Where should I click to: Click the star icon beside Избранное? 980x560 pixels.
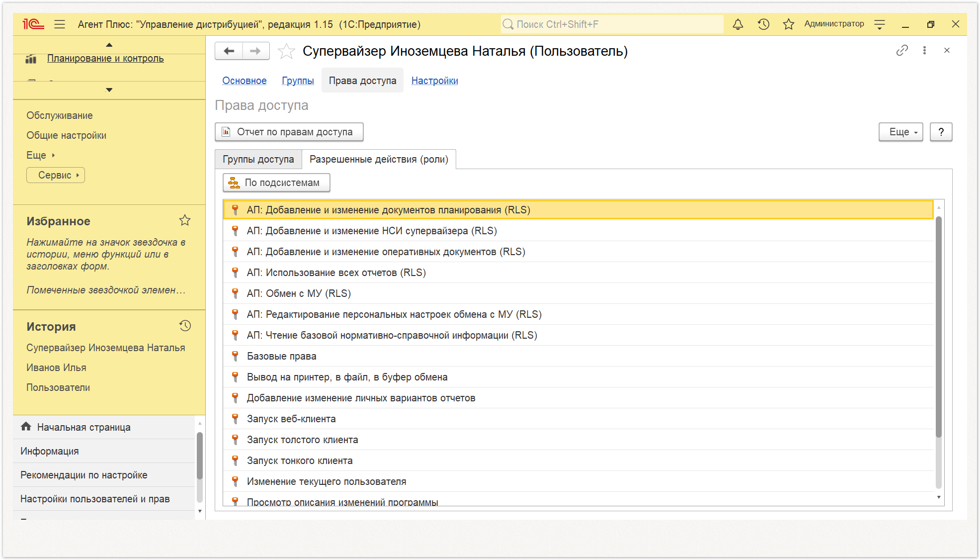pos(185,220)
